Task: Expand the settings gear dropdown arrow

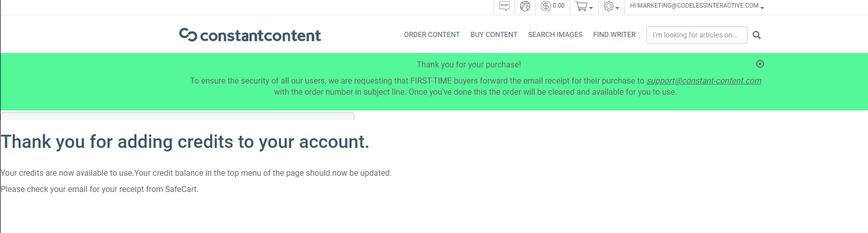Action: (617, 8)
